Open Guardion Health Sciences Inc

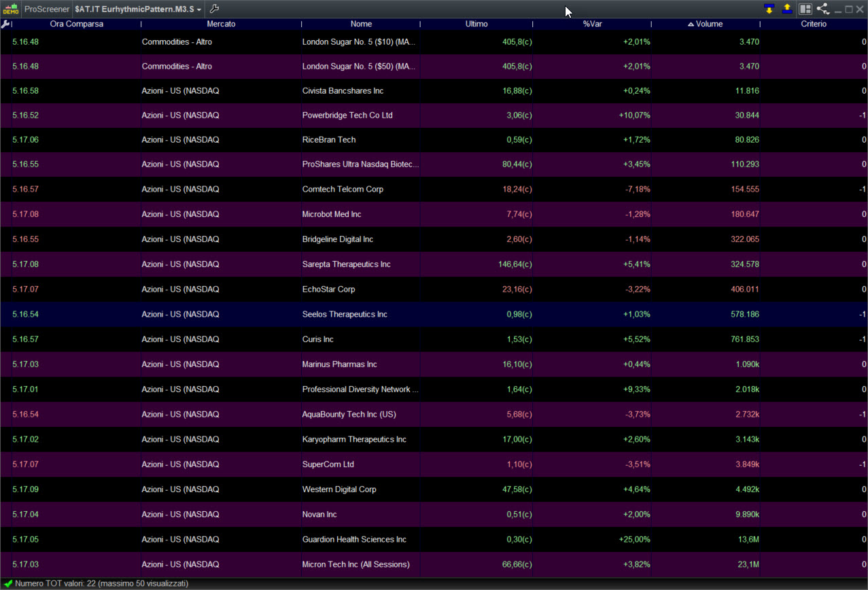pyautogui.click(x=354, y=540)
